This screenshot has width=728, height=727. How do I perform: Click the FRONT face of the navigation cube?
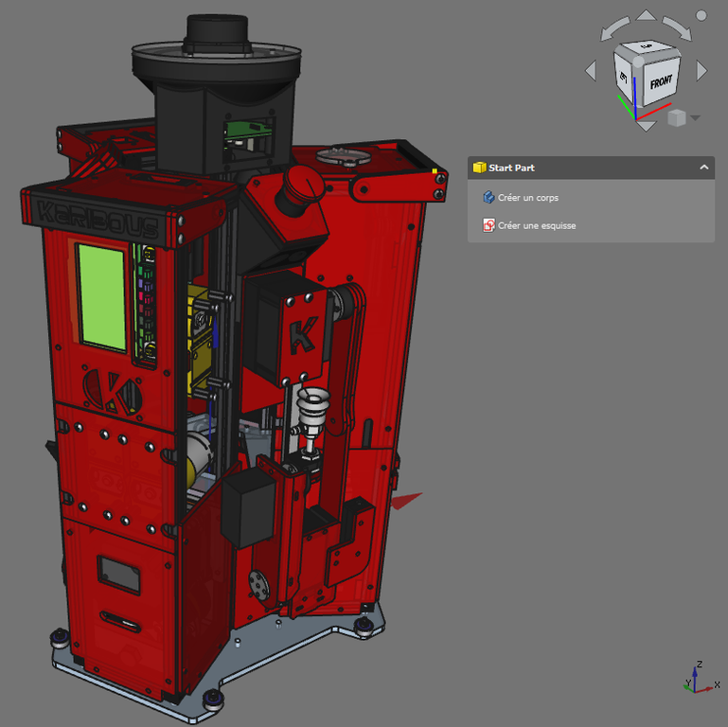tap(661, 82)
